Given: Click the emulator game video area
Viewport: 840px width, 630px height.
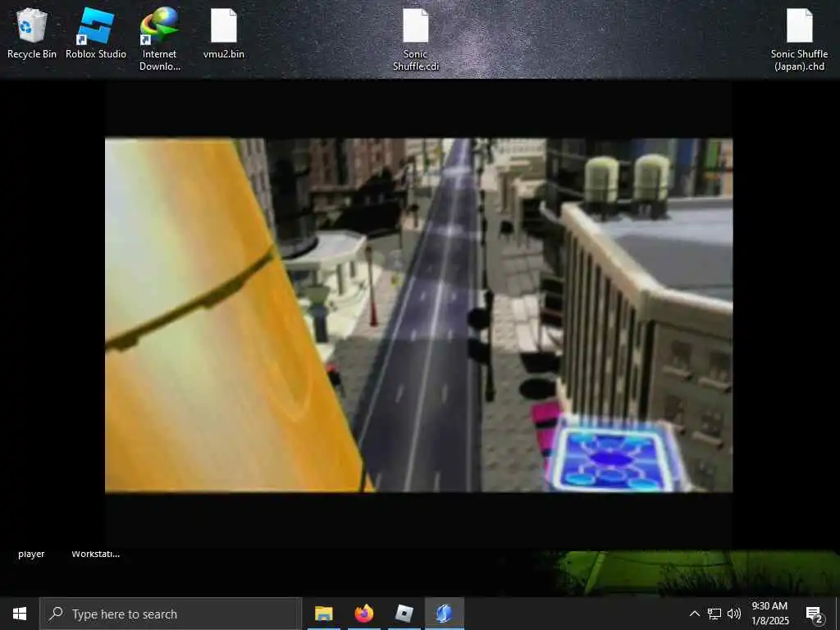Looking at the screenshot, I should [418, 315].
